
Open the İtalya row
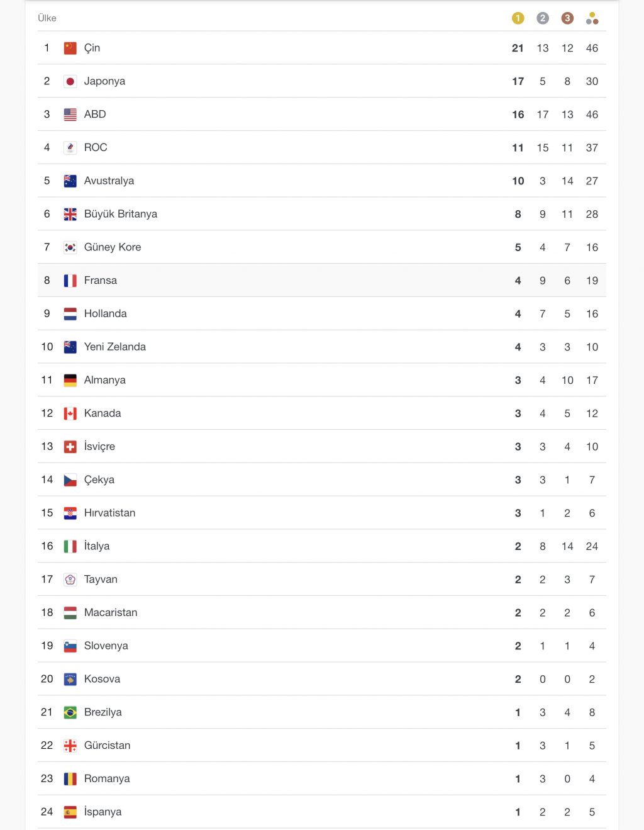coord(322,546)
